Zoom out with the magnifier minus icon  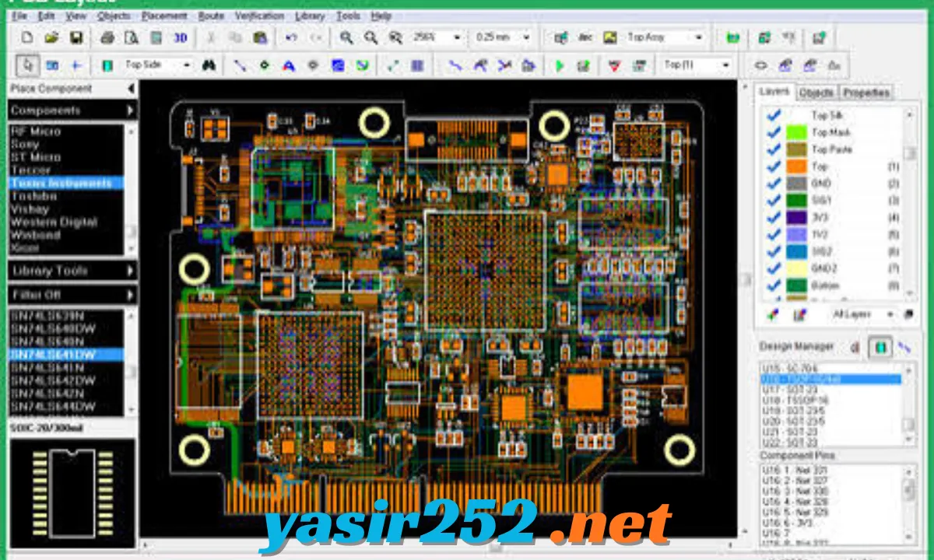(371, 37)
